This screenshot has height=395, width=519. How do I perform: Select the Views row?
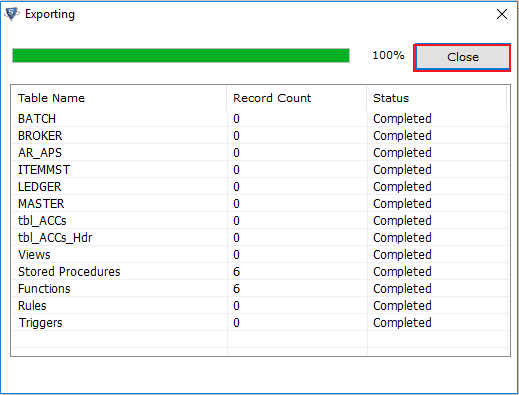pos(260,255)
